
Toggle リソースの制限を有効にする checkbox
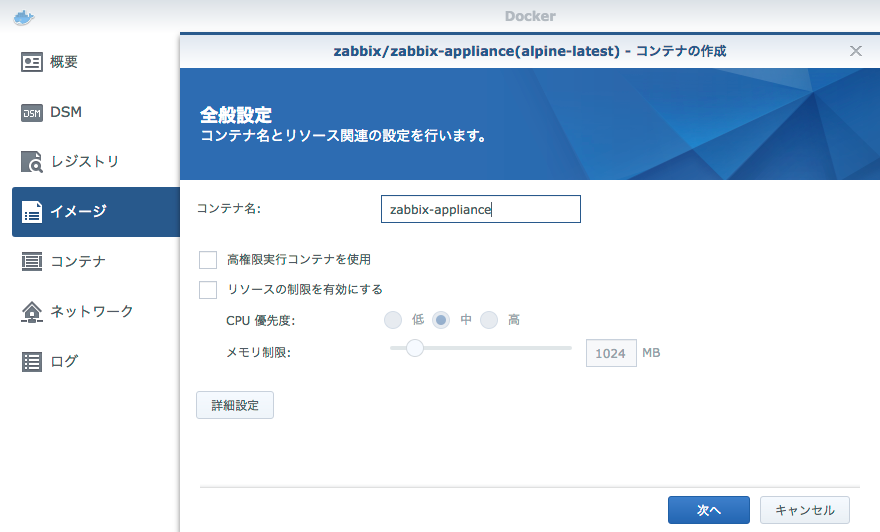coord(208,290)
